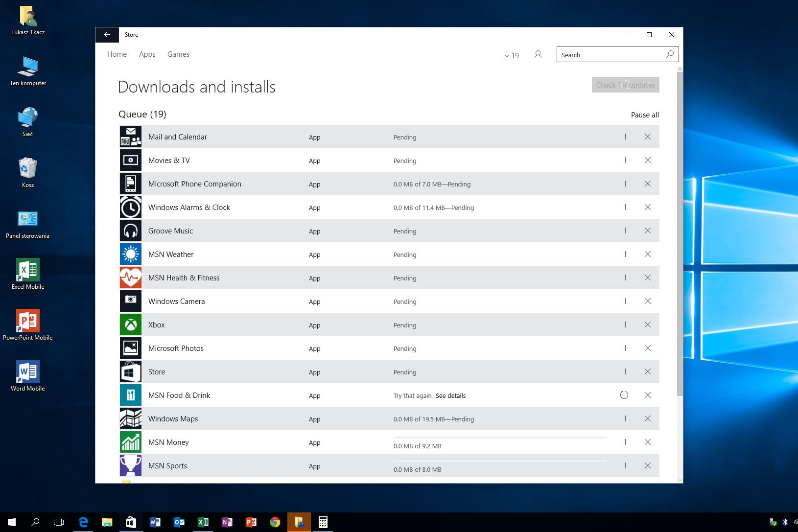Remove Xbox from the download queue

point(647,325)
